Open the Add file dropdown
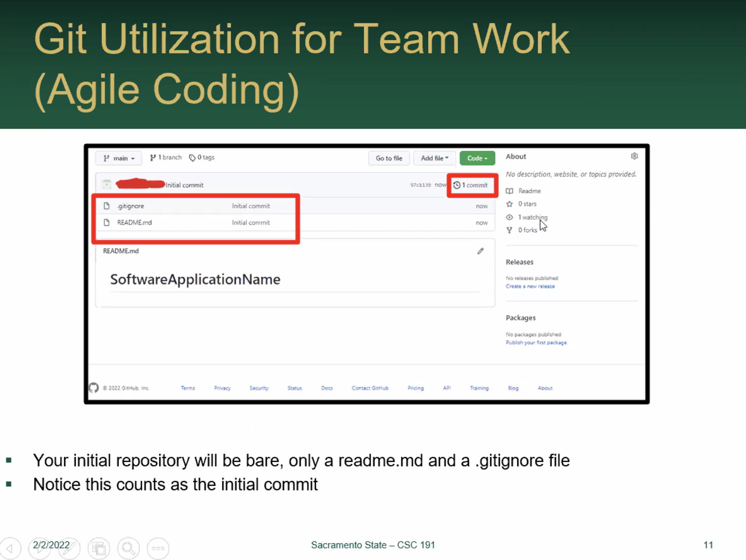The height and width of the screenshot is (560, 746). point(434,158)
